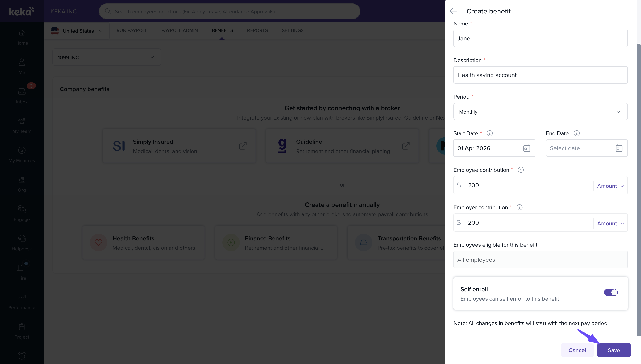Show the Employer contribution info tooltip

click(x=519, y=207)
